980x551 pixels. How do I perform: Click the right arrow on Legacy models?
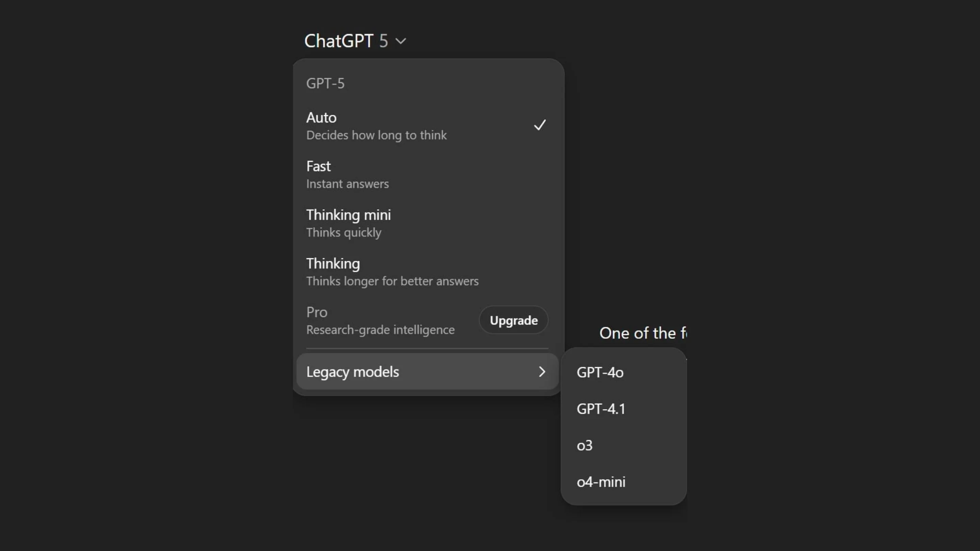coord(542,372)
